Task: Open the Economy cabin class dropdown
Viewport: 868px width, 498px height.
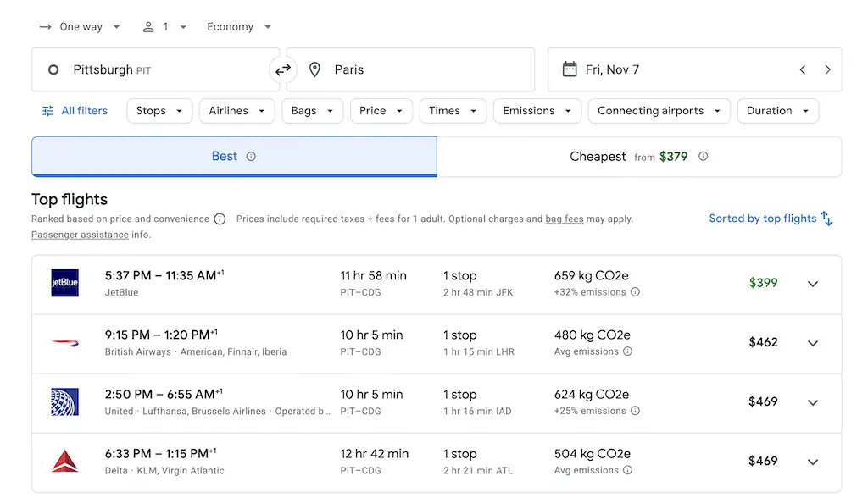Action: point(239,27)
